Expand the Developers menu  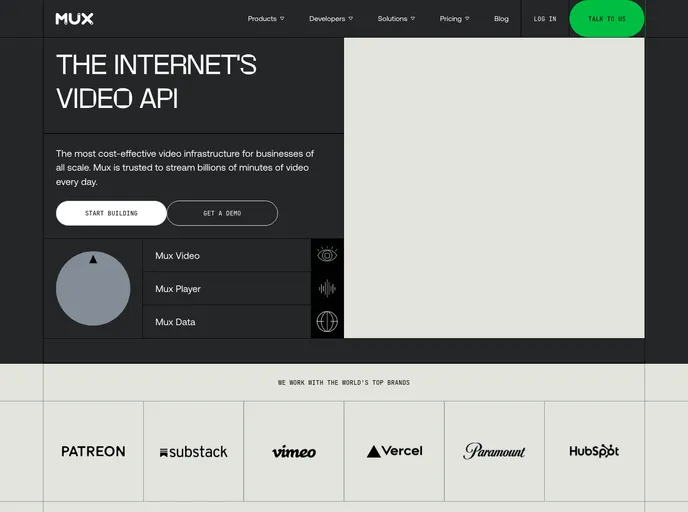pos(331,19)
